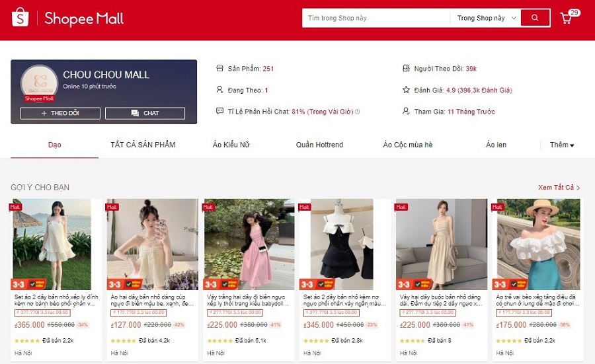Click the help icon beside chat response rate
This screenshot has width=595, height=364.
(358, 112)
